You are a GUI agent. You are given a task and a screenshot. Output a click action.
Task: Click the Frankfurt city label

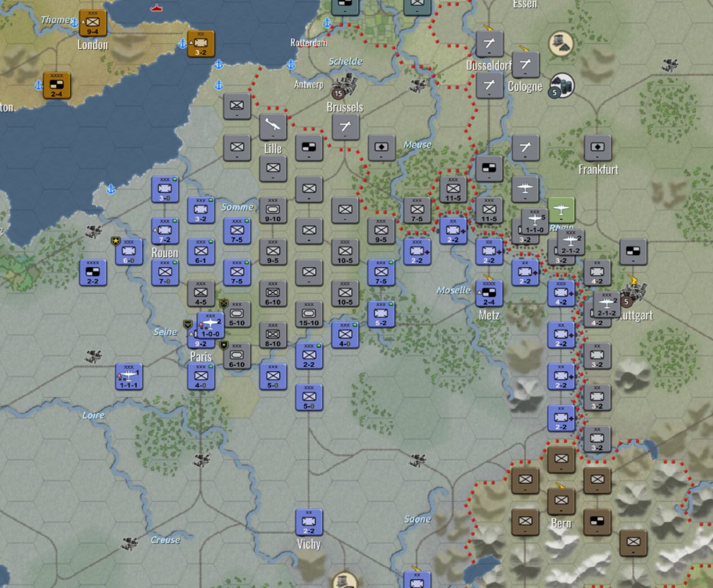598,169
